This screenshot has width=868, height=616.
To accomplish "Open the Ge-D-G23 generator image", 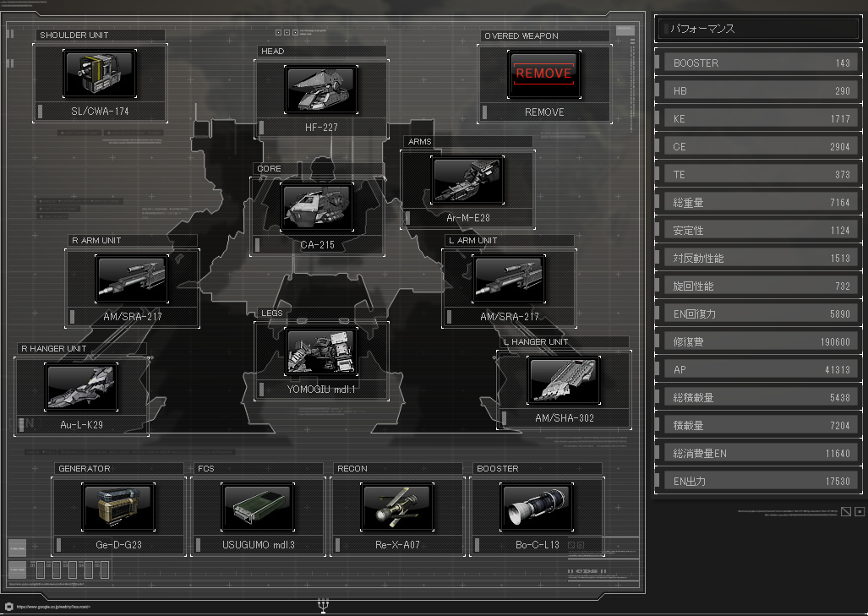I will point(118,507).
